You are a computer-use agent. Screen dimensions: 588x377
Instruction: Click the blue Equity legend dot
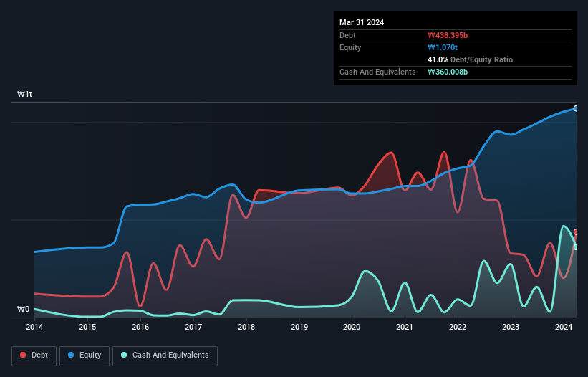coord(71,355)
